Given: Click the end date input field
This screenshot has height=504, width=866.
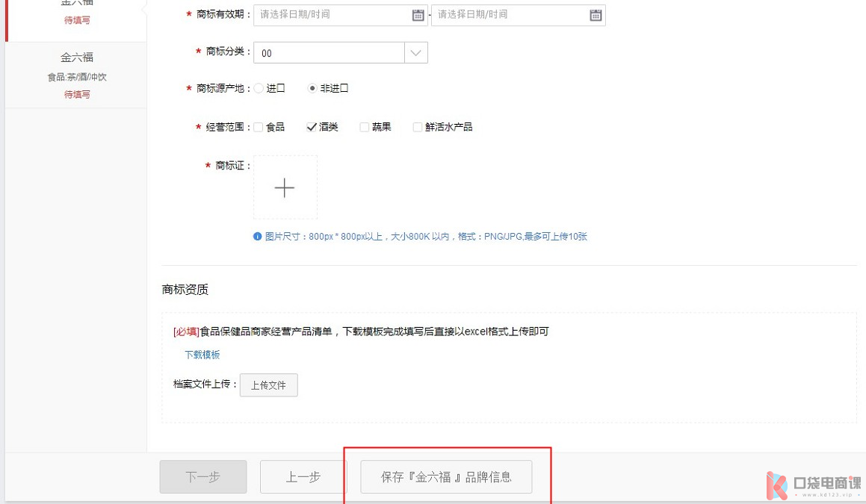Looking at the screenshot, I should click(x=510, y=15).
